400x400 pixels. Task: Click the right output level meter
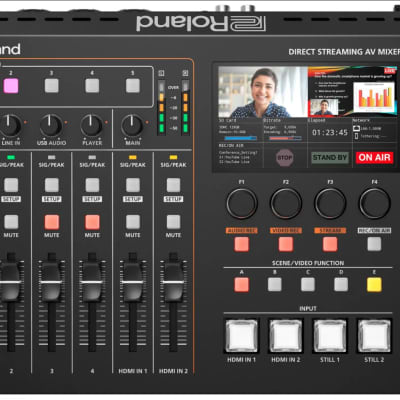coord(185,107)
